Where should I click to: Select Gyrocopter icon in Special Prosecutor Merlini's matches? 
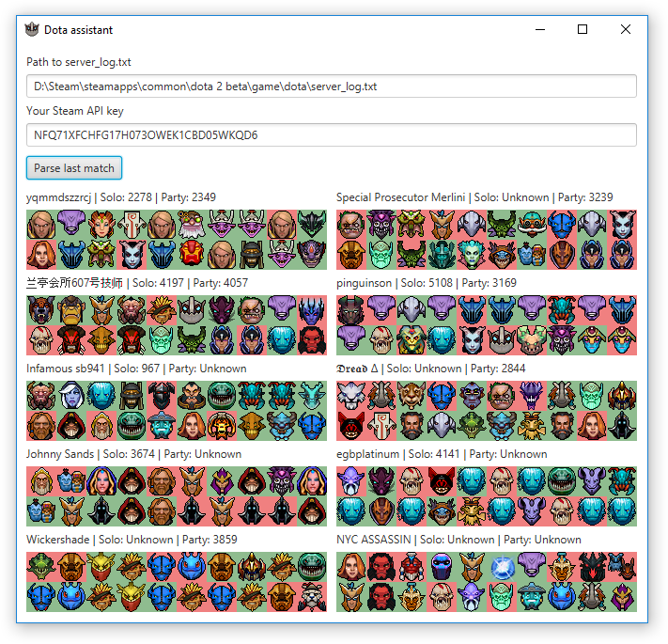(x=532, y=225)
